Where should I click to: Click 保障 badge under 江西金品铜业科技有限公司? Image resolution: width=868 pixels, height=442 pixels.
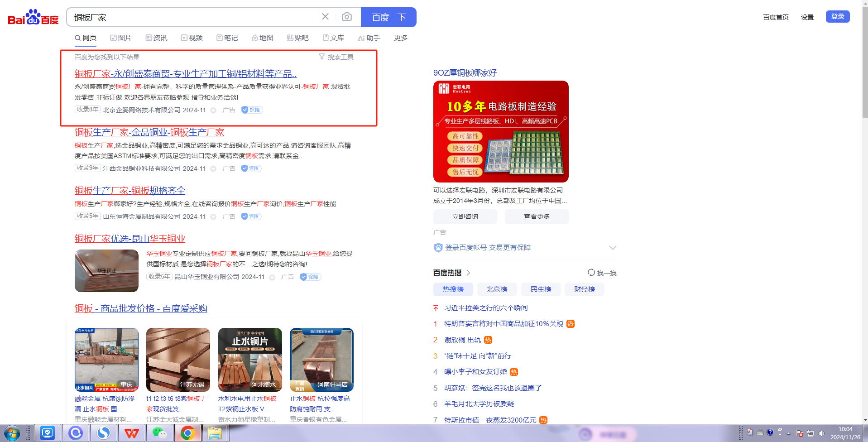click(251, 168)
